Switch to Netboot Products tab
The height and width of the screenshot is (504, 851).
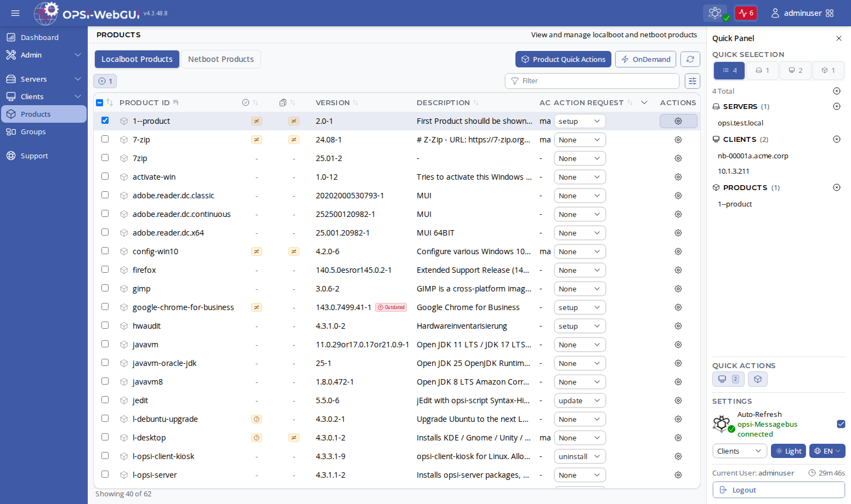tap(221, 59)
